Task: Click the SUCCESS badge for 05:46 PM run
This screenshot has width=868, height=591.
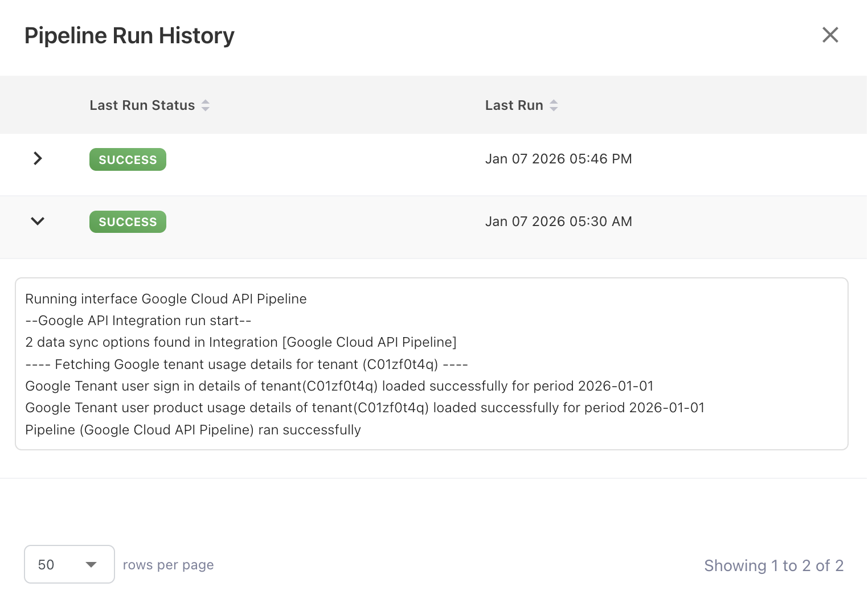Action: pyautogui.click(x=128, y=159)
